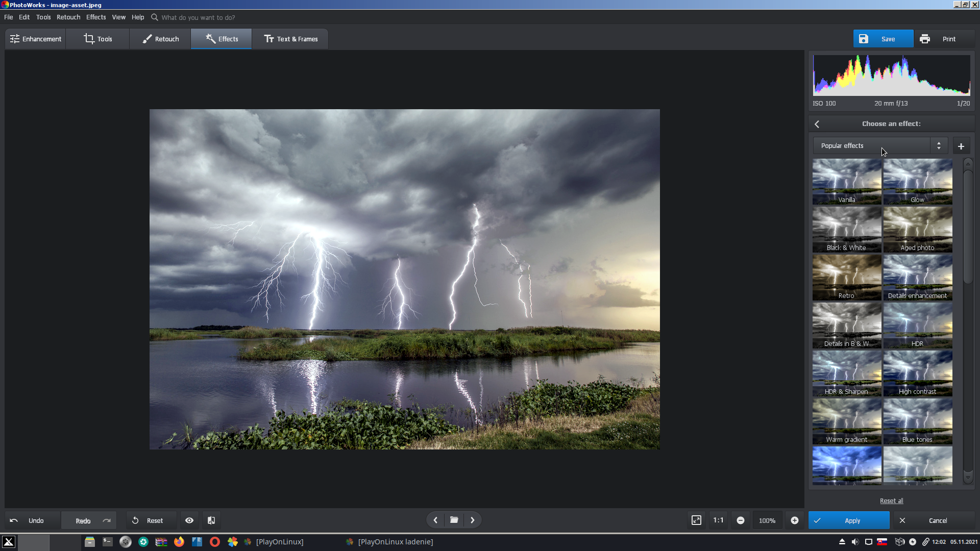980x551 pixels.
Task: Open the Effects menu
Action: (96, 17)
